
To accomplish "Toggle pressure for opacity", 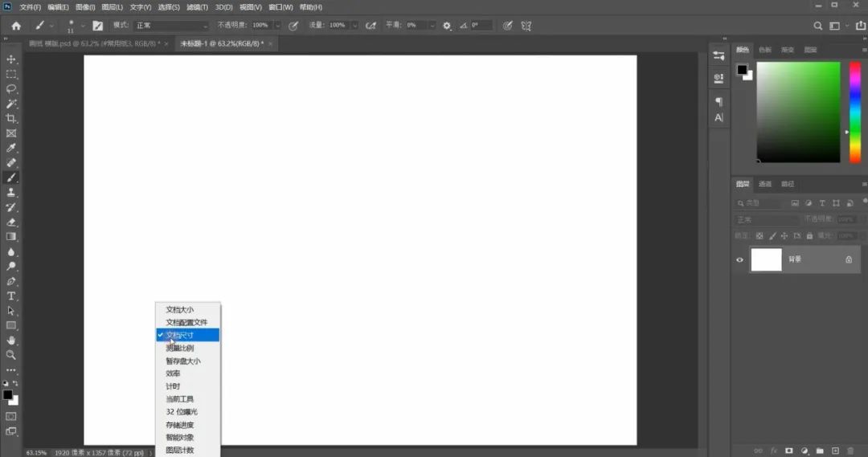I will click(x=293, y=26).
